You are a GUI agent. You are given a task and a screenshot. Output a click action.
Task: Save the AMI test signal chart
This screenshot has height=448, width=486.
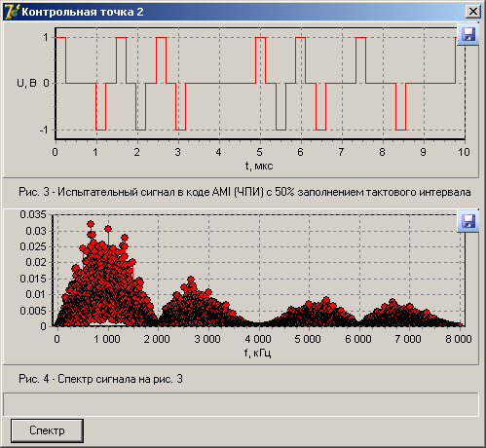click(x=467, y=34)
